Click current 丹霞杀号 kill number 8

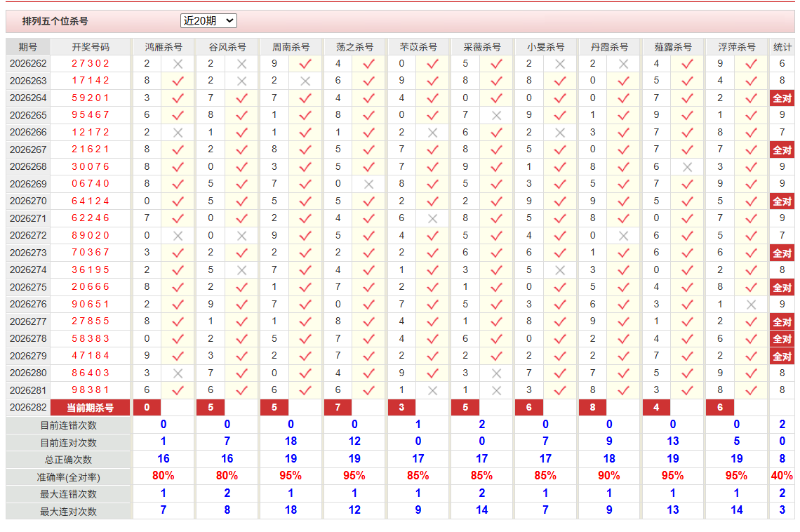592,408
